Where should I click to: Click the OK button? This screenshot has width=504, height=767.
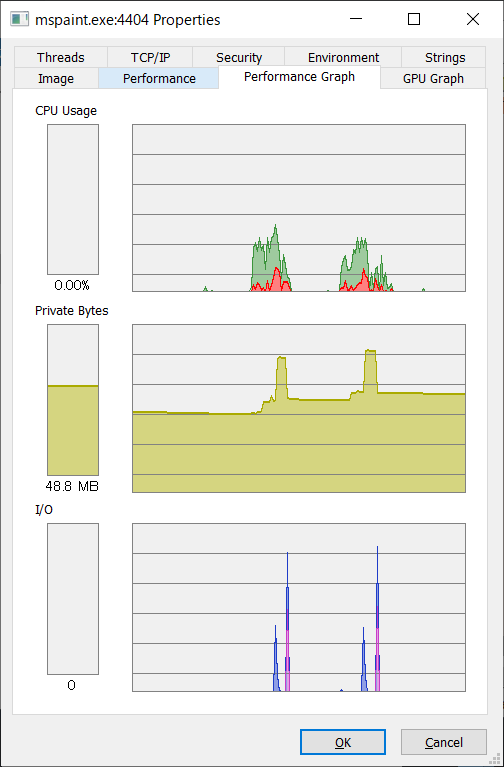343,742
